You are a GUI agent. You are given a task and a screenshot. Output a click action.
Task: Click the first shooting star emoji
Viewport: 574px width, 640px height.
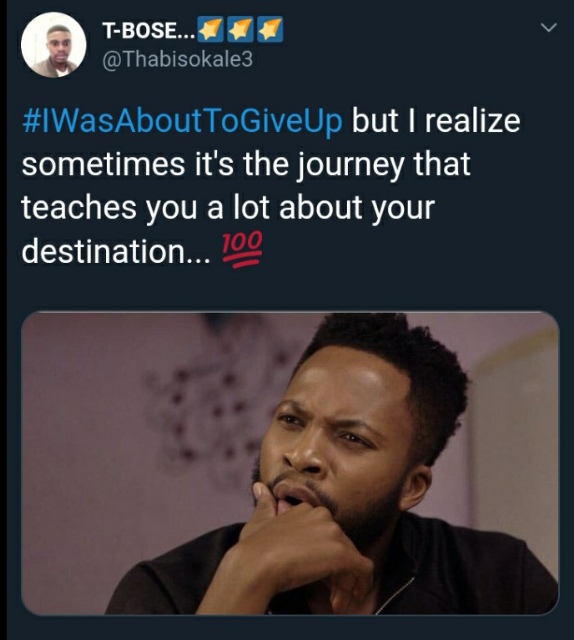[210, 29]
